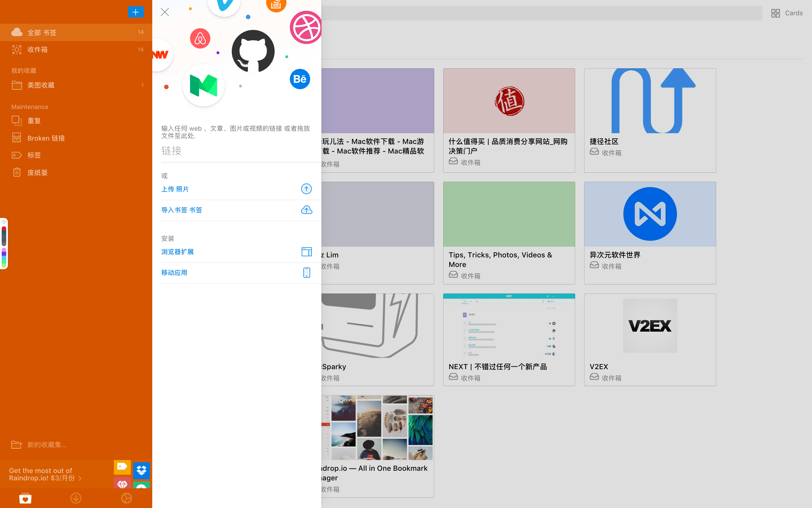812x508 pixels.
Task: Open 标签 tags section
Action: [x=76, y=155]
